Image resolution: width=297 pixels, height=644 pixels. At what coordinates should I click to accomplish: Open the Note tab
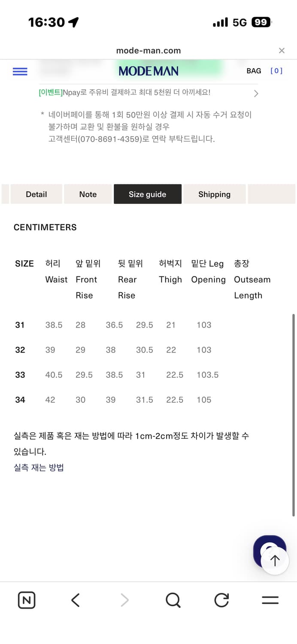pos(88,194)
